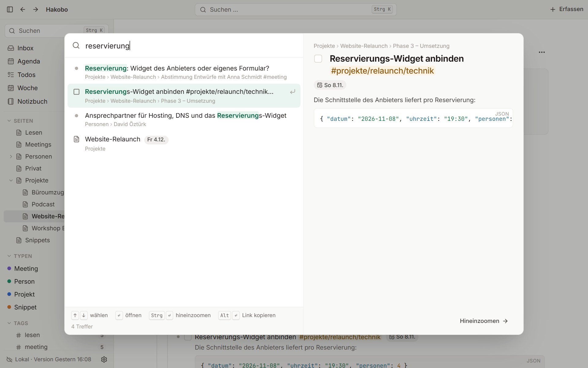Screen dimensions: 588x368
Task: Select the Snippet type
Action: coord(25,307)
